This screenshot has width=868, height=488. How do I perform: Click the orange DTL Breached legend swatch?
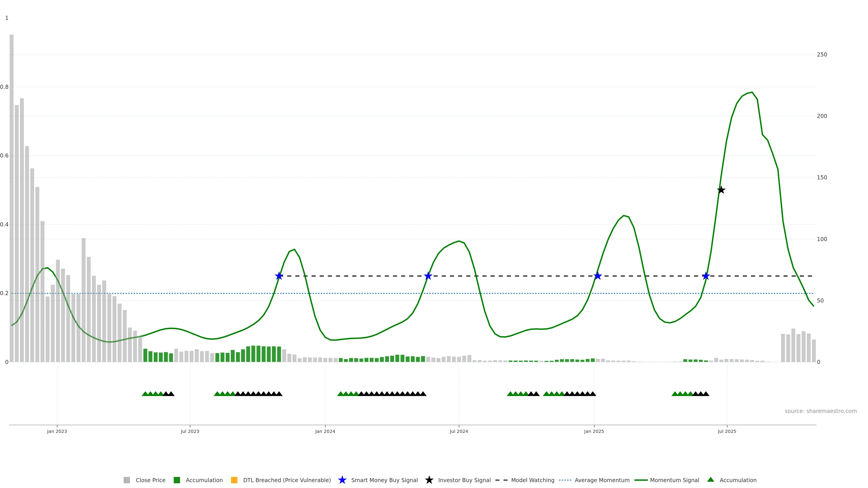coord(234,480)
